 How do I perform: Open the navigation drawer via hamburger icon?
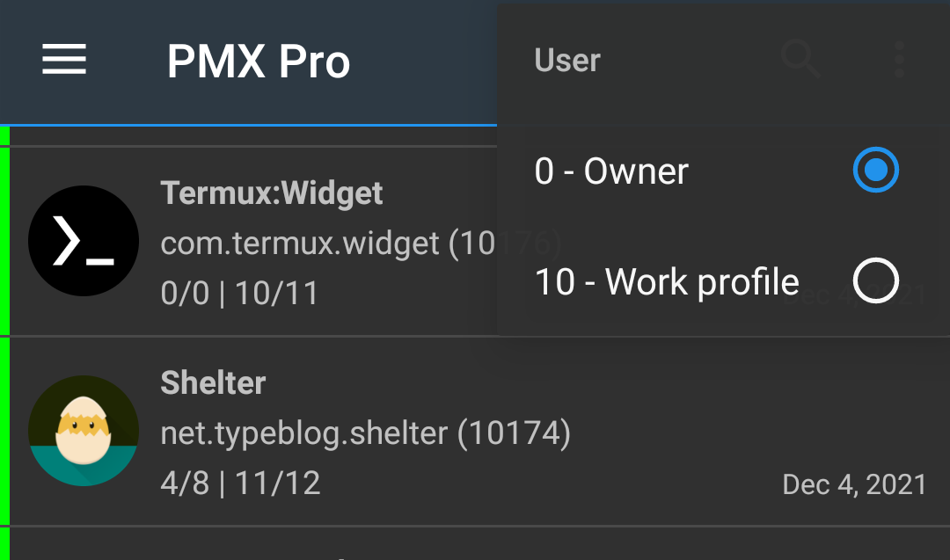[x=63, y=60]
